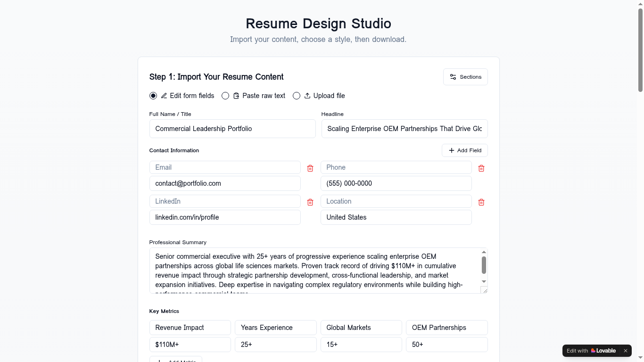Image resolution: width=644 pixels, height=362 pixels.
Task: Click the summary textarea resize handle
Action: coord(484,290)
